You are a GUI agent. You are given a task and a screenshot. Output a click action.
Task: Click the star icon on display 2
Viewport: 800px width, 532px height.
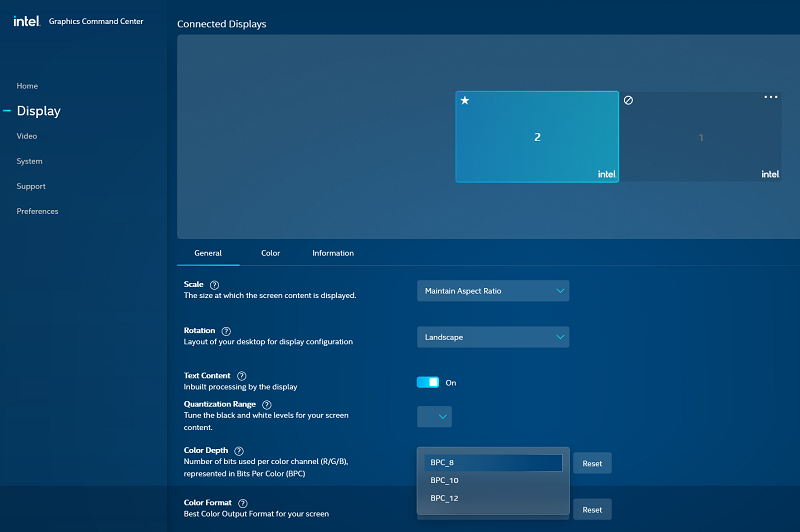click(465, 101)
